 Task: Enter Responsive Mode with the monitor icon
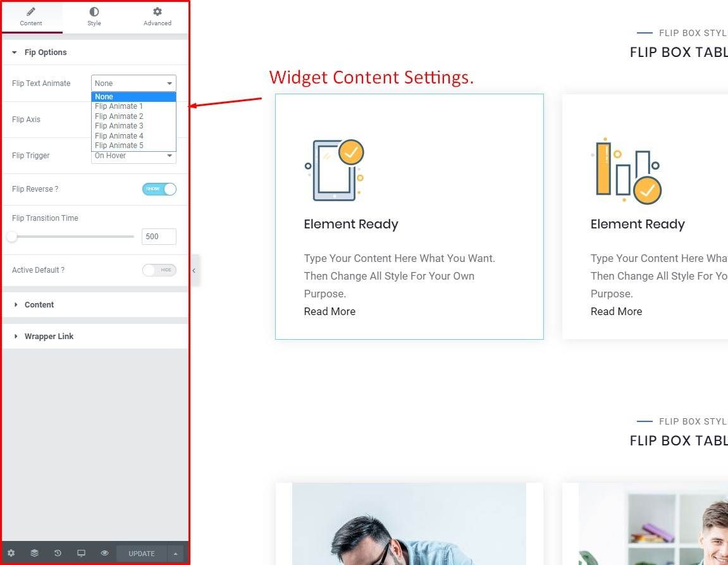(x=81, y=552)
